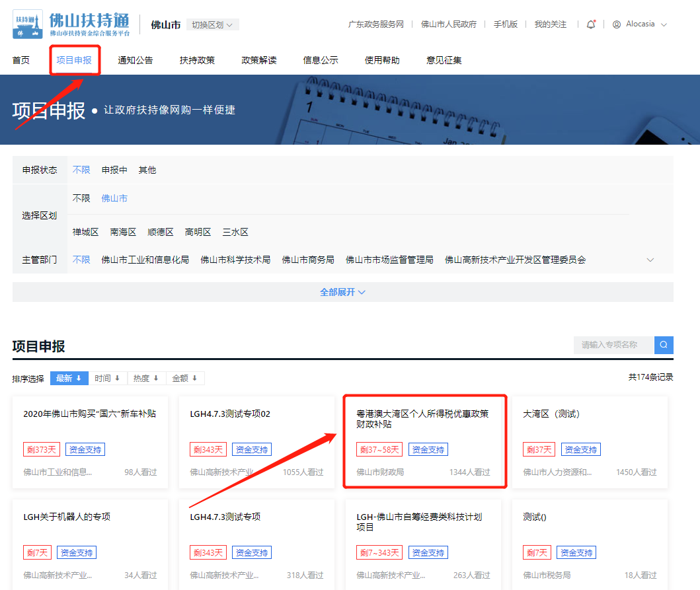Open the notifications bell icon

pyautogui.click(x=590, y=22)
